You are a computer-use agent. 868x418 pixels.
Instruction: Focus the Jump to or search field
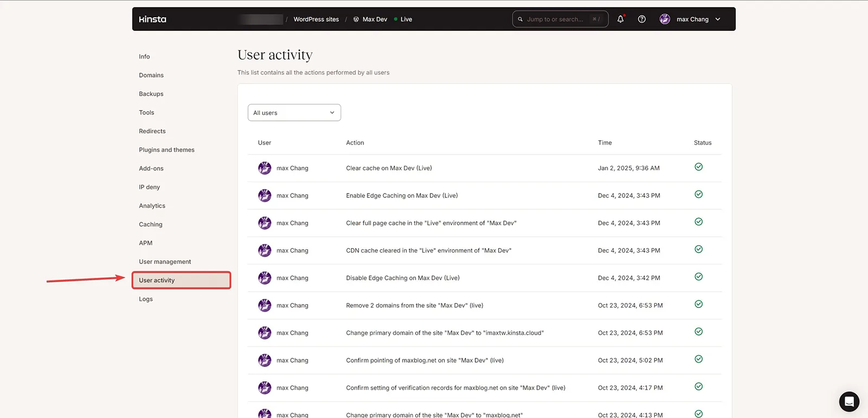point(560,19)
